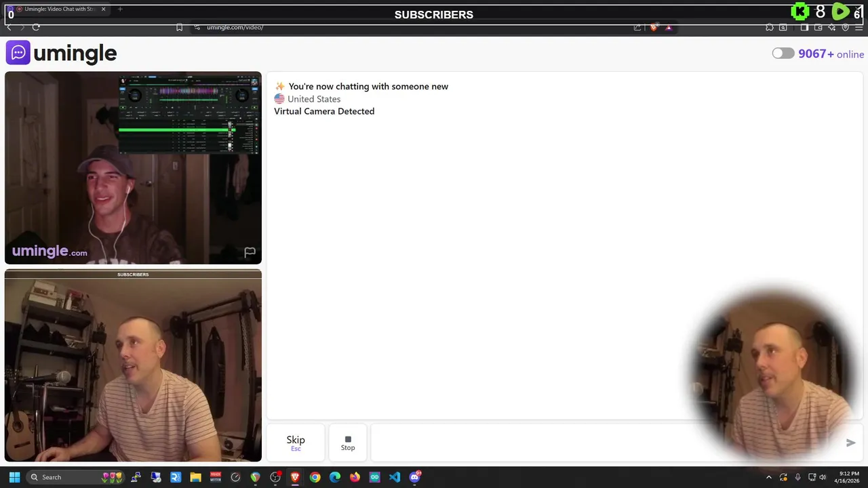
Task: Launch Google Chrome from the taskbar
Action: 315,477
